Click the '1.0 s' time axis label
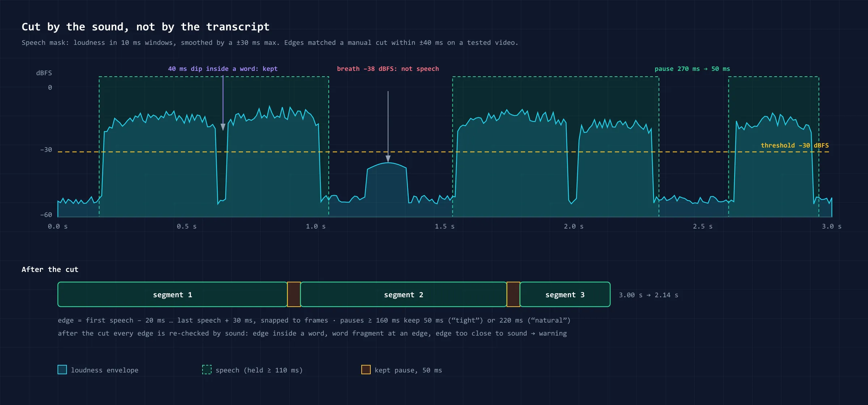The height and width of the screenshot is (405, 868). click(316, 226)
